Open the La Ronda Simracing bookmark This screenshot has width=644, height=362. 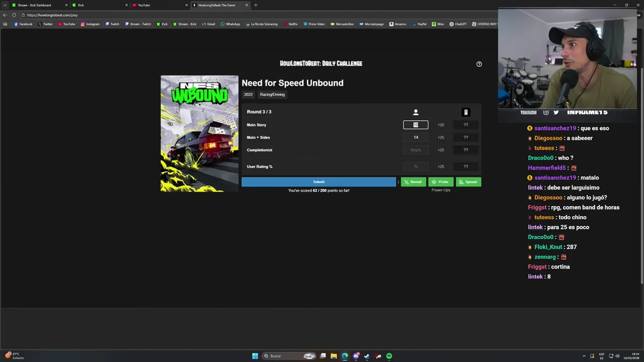(x=262, y=24)
